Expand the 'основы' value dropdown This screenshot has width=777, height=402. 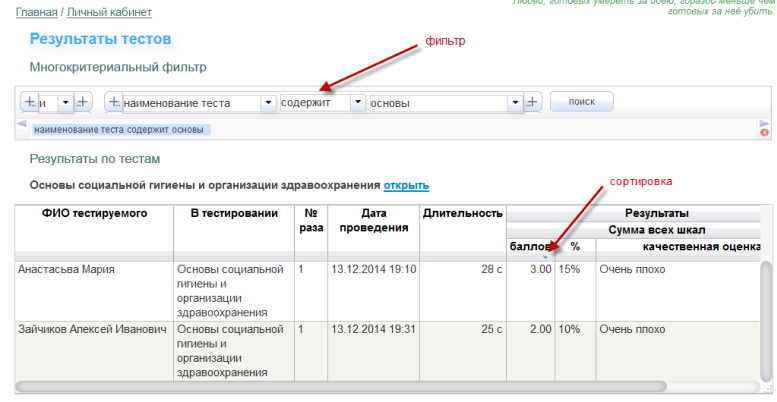click(515, 102)
